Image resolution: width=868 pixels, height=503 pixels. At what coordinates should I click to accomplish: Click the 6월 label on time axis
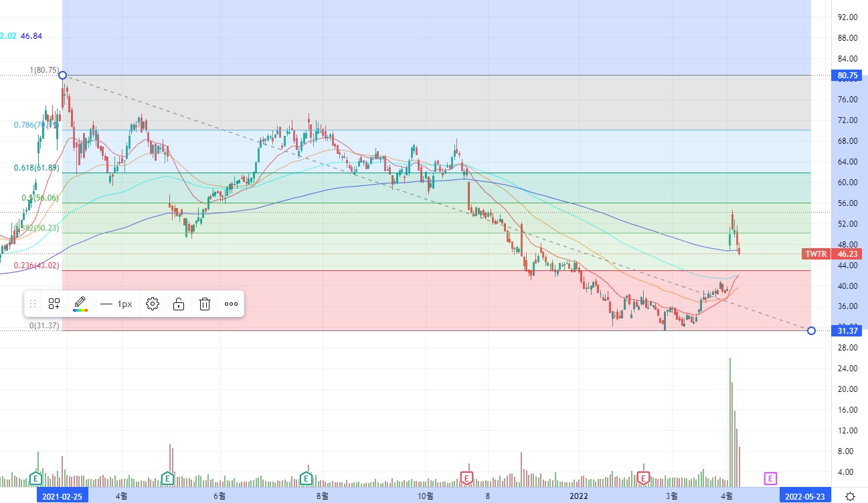pyautogui.click(x=220, y=496)
